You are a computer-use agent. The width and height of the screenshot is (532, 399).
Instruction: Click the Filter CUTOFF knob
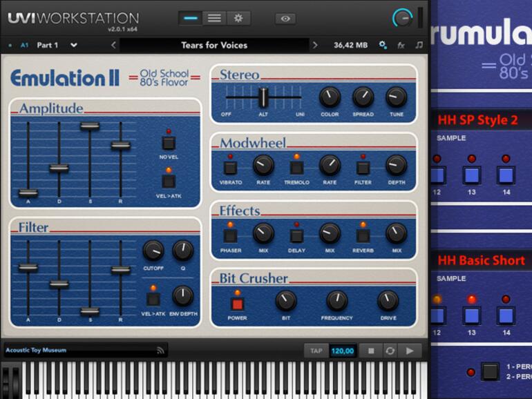(x=153, y=251)
